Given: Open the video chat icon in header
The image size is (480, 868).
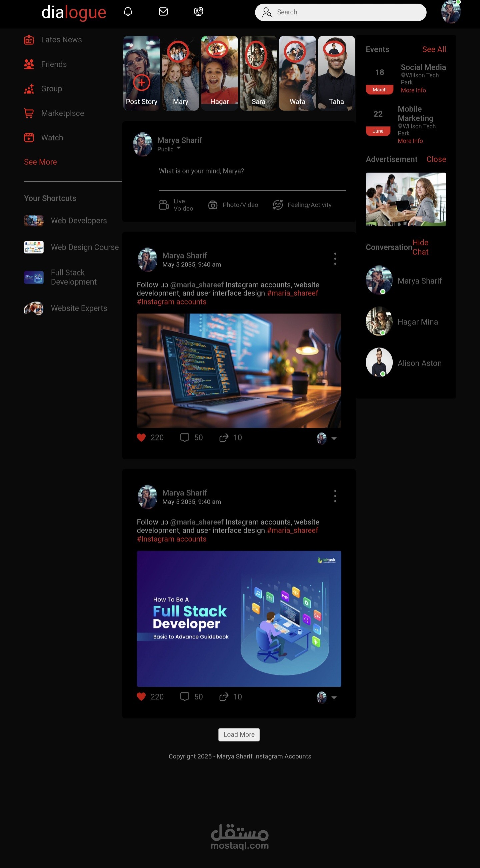Looking at the screenshot, I should pyautogui.click(x=199, y=12).
